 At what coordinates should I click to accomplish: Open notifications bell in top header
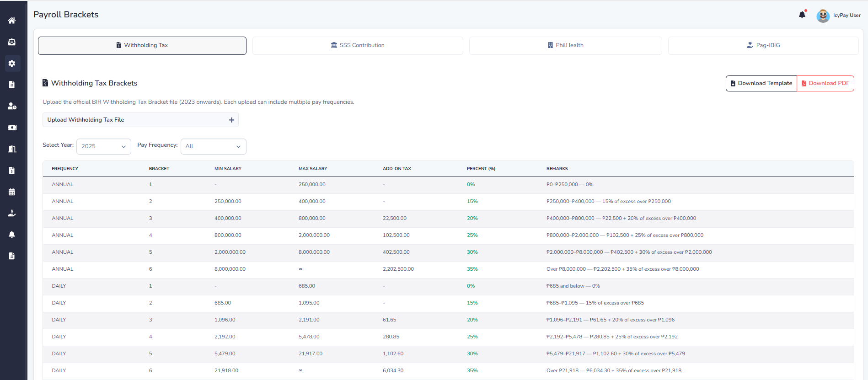pos(802,15)
